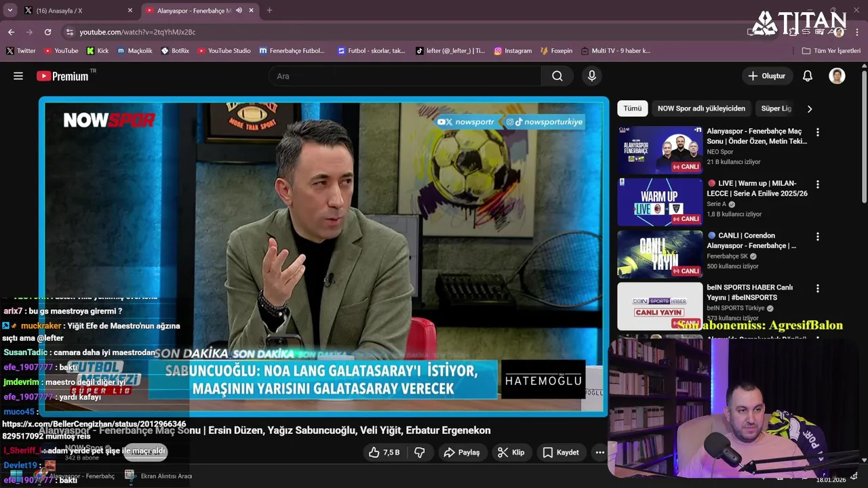Viewport: 868px width, 488px height.
Task: Click the youtube.com address bar
Action: (407, 32)
